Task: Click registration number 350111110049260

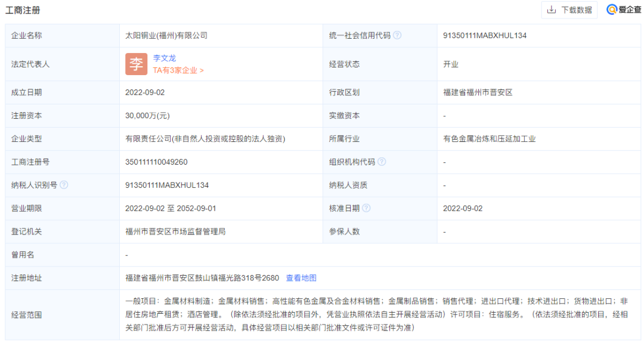Action: pyautogui.click(x=156, y=162)
